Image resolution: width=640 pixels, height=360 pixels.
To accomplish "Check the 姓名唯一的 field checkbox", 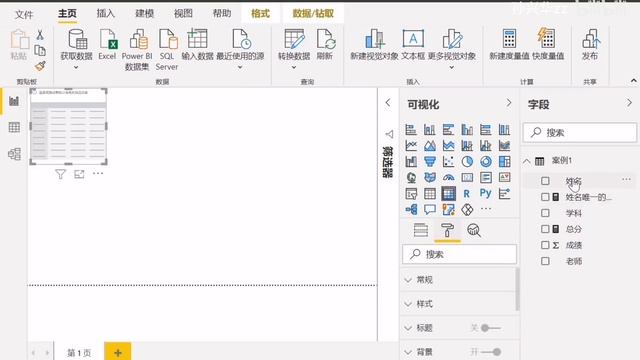I will click(545, 197).
